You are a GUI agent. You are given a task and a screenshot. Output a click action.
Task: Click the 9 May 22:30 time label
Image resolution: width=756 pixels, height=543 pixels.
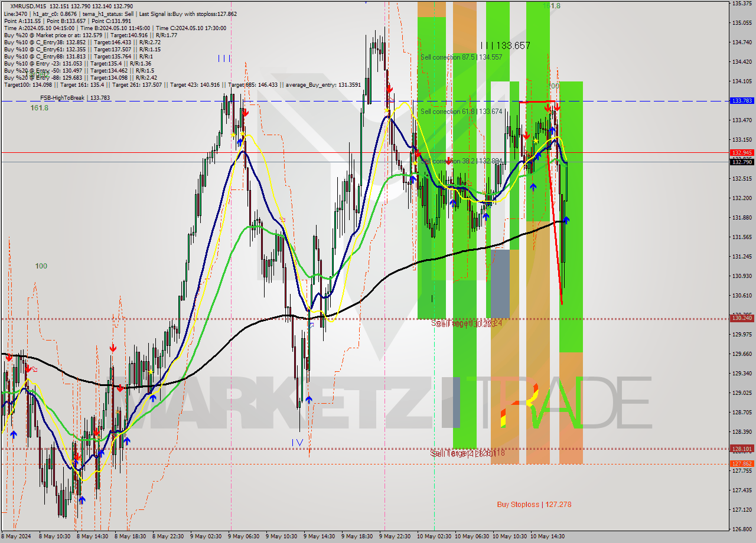[395, 537]
